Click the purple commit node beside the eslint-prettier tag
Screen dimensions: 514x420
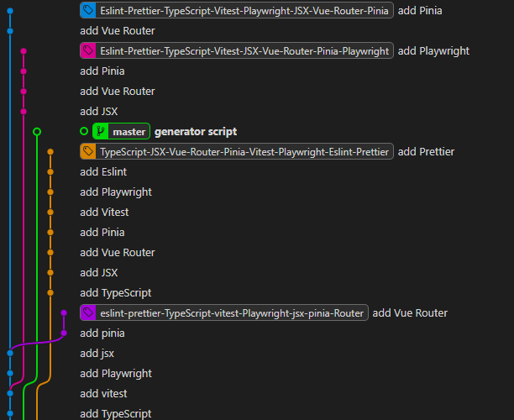coord(64,312)
